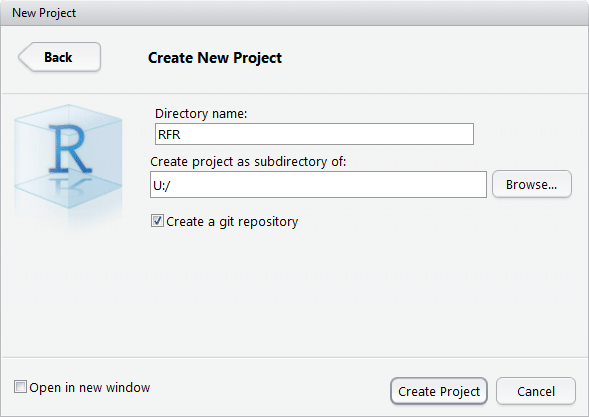Focus the subdirectory path field showing U:/
The image size is (589, 417).
[318, 184]
